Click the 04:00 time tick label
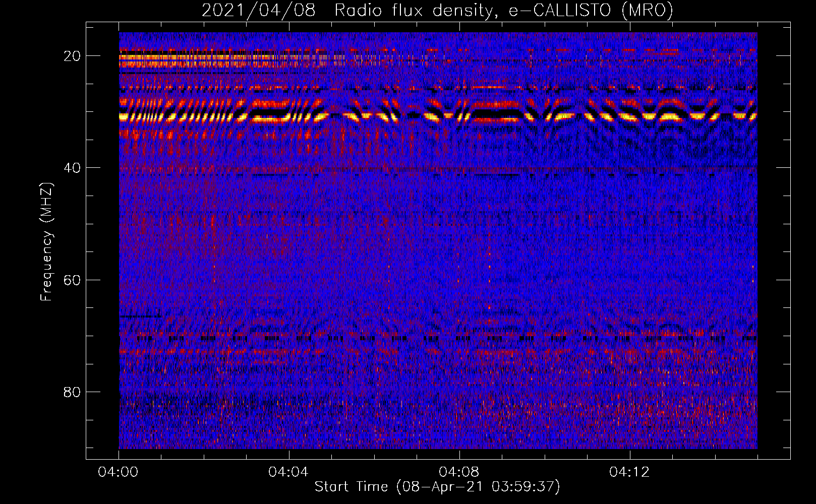The image size is (816, 504). (119, 472)
